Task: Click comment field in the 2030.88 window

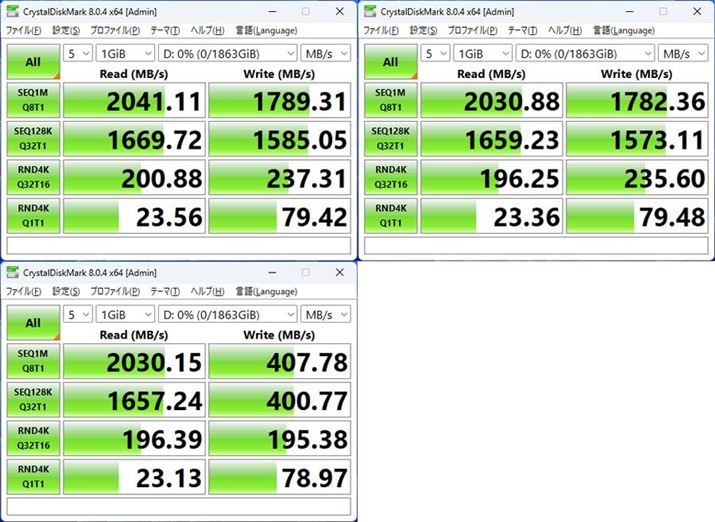Action: point(536,246)
